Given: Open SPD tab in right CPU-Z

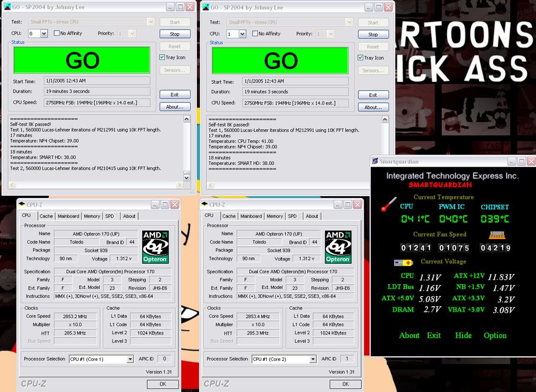Looking at the screenshot, I should coord(292,216).
